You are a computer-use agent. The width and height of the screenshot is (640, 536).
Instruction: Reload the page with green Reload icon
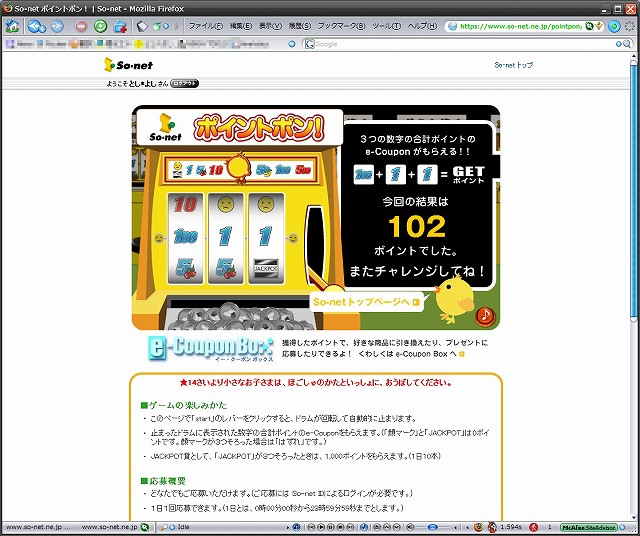pos(100,27)
